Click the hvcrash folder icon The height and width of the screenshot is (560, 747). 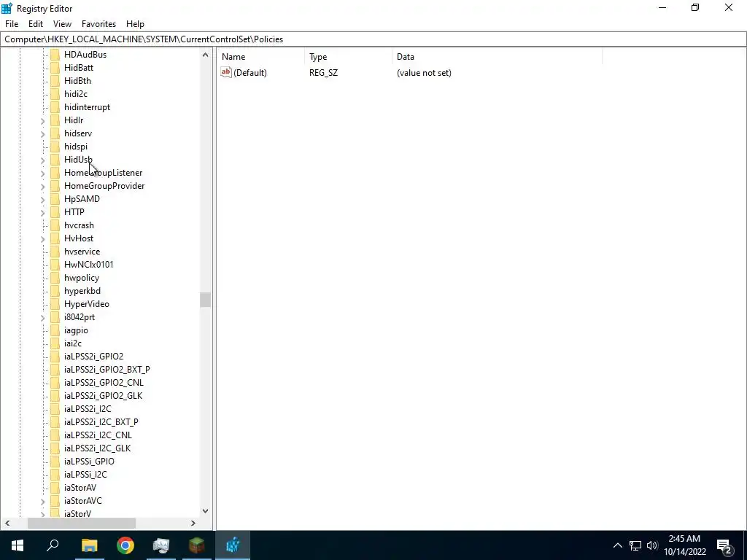click(55, 225)
